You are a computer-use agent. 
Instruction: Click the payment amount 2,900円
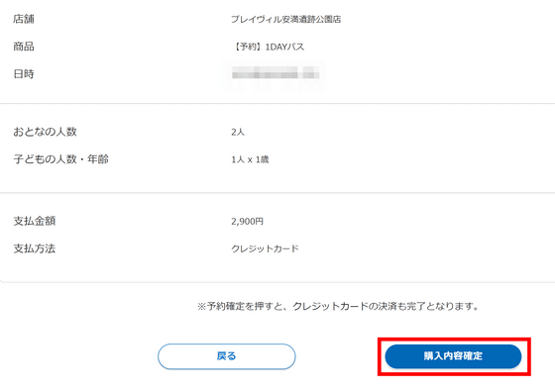tap(247, 222)
